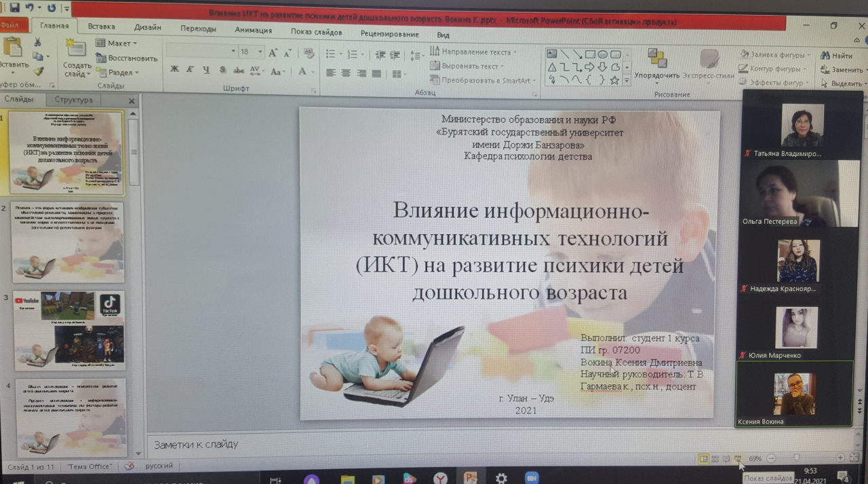Select the Format Painter brush icon
Viewport: 868px width, 484px height.
tap(39, 71)
